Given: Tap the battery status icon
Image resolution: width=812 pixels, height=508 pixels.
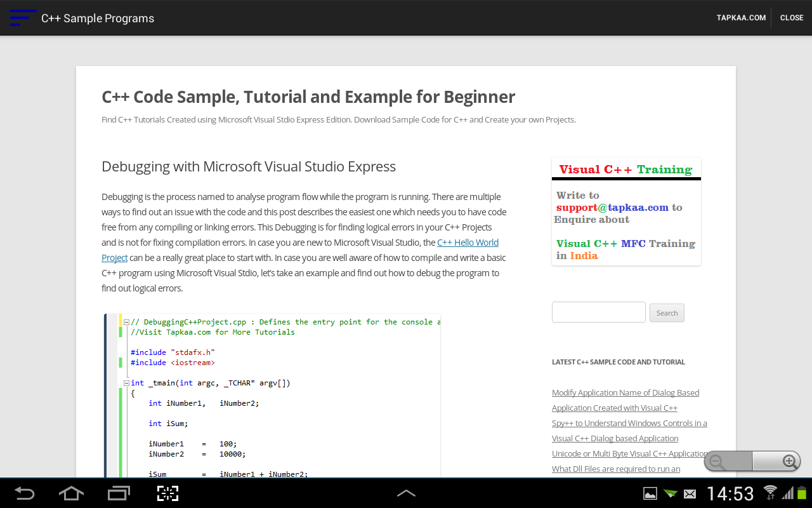Looking at the screenshot, I should coord(802,492).
